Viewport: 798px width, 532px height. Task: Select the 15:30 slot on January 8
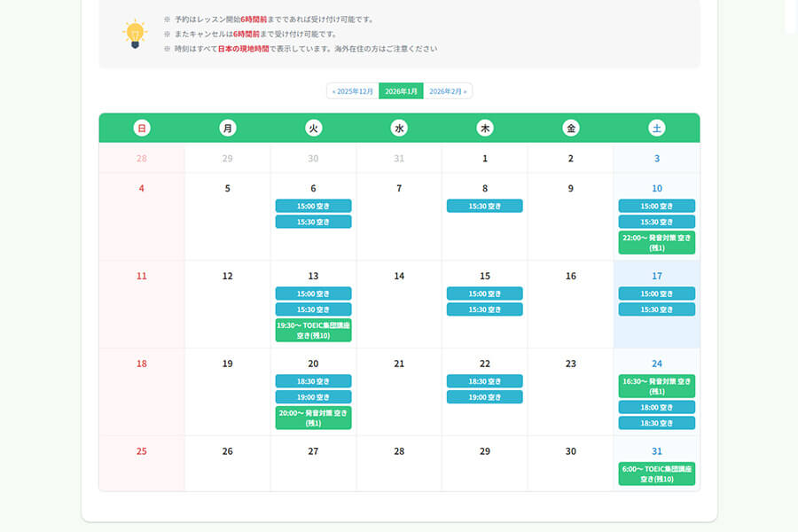tap(485, 206)
